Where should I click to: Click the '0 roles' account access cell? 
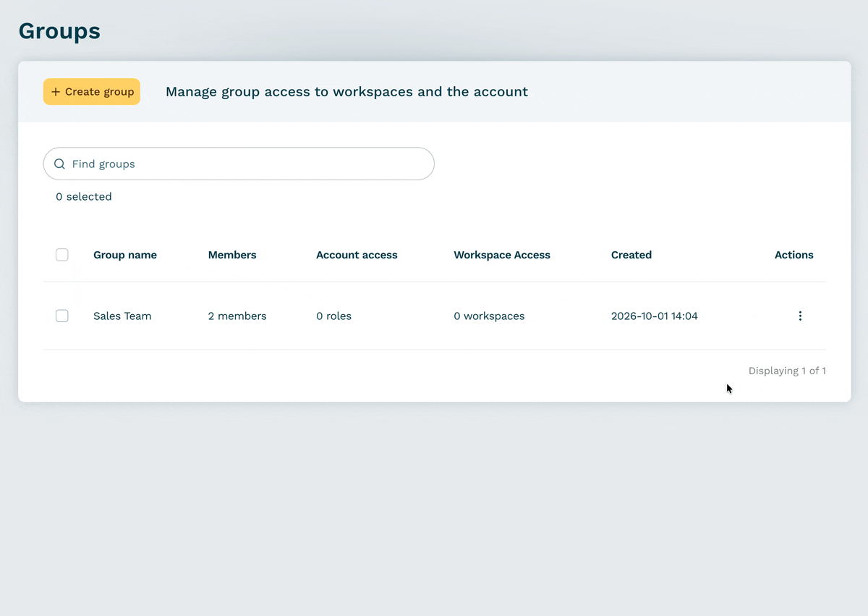pyautogui.click(x=333, y=316)
